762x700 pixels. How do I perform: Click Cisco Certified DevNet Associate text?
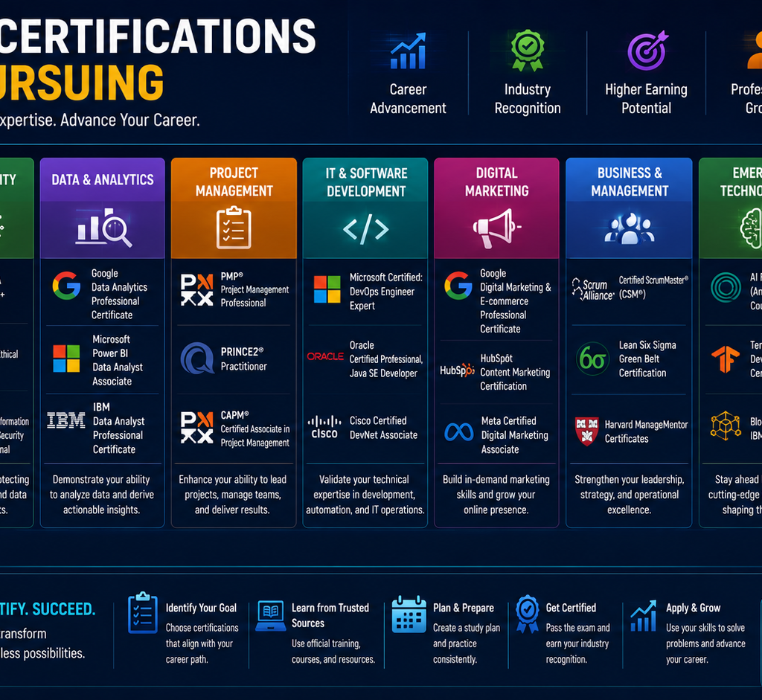(x=383, y=428)
